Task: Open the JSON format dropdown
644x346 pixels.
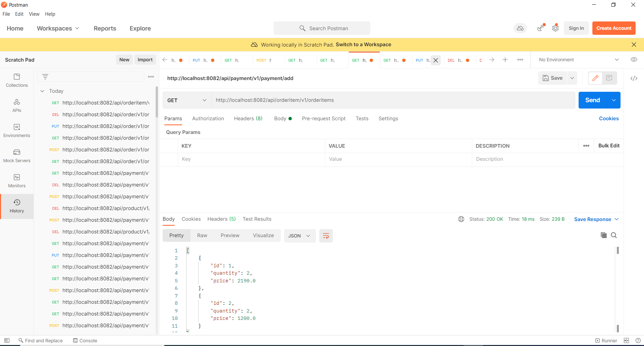Action: click(300, 236)
